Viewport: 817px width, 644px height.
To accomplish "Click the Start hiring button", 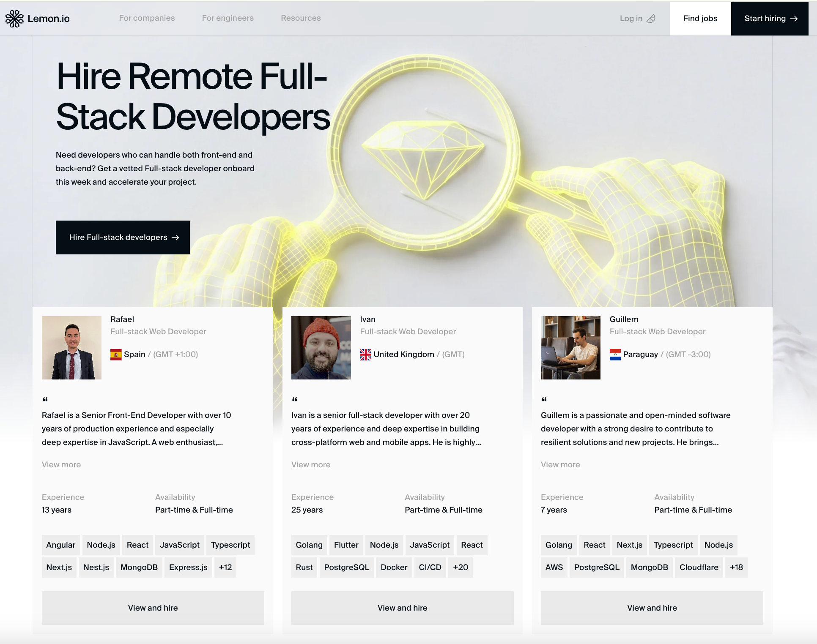I will [x=770, y=19].
